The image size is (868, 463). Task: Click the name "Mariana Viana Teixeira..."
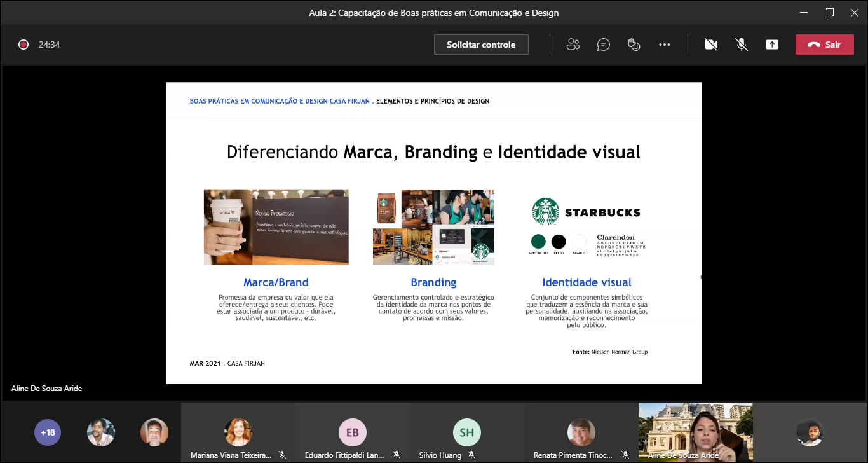pos(231,455)
